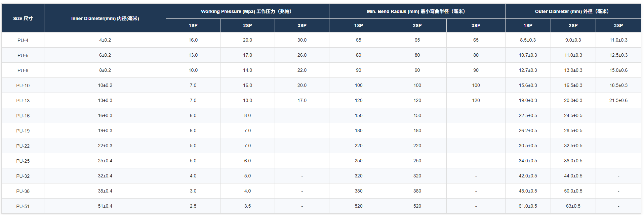
Task: Click the PU-19 size cell
Action: point(23,131)
